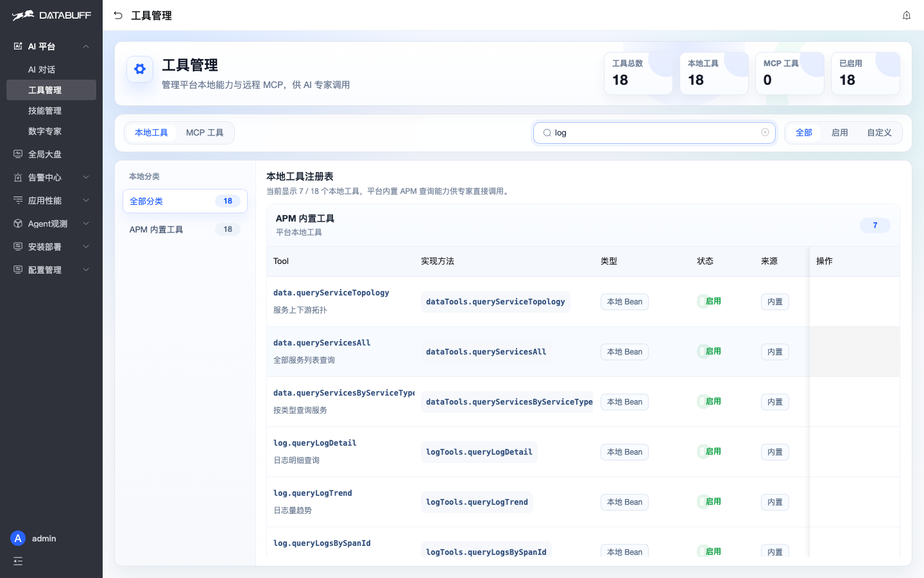Click data.queryServicesAll tool name
Image resolution: width=924 pixels, height=578 pixels.
point(322,343)
